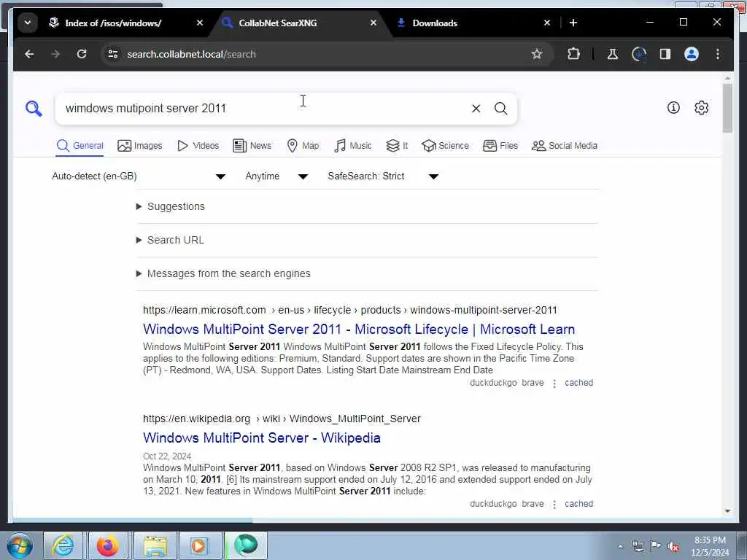Image resolution: width=747 pixels, height=560 pixels.
Task: Close the Index of /isos/windows/ tab
Action: tap(200, 23)
